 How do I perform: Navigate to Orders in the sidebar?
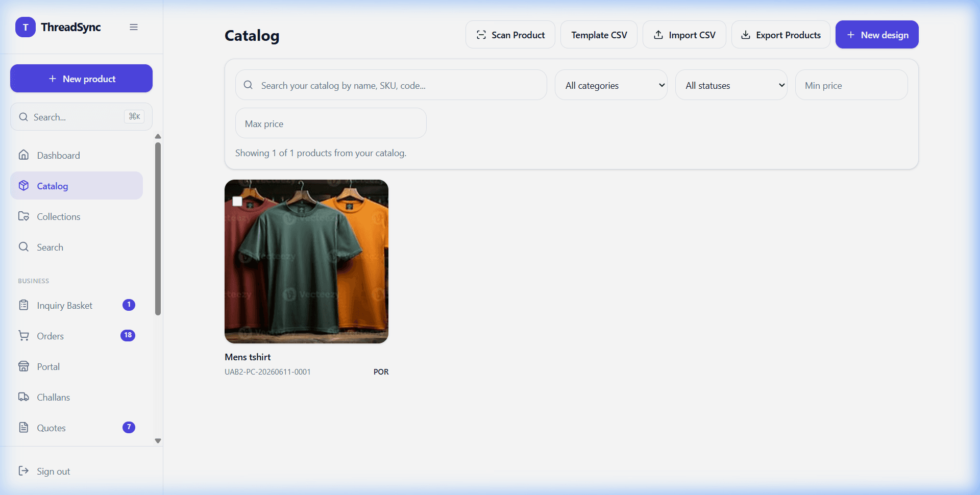pyautogui.click(x=77, y=336)
